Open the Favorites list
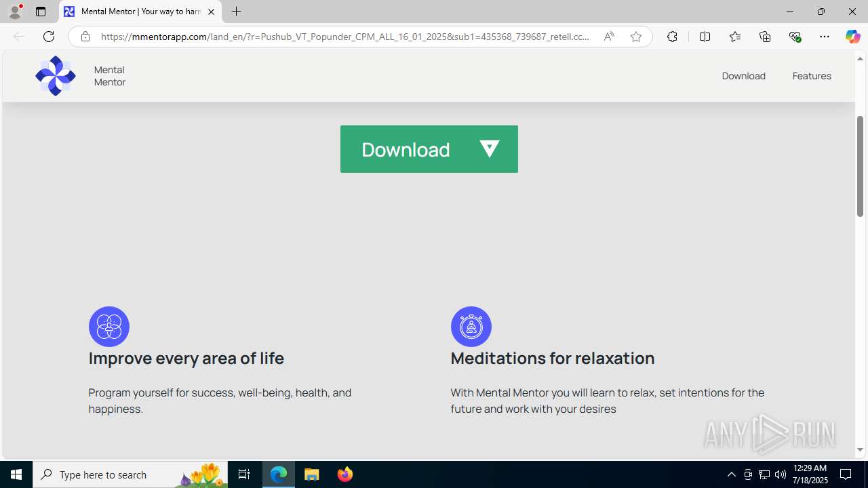The width and height of the screenshot is (868, 488). pos(734,37)
